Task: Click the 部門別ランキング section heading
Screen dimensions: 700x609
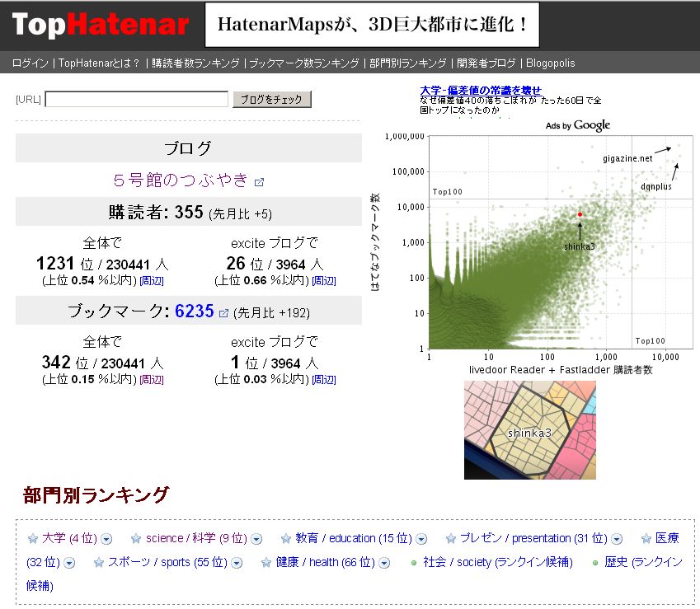Action: (x=96, y=494)
